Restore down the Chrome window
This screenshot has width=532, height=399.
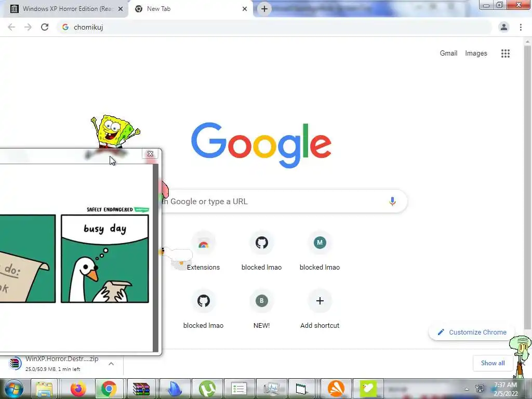pyautogui.click(x=500, y=5)
